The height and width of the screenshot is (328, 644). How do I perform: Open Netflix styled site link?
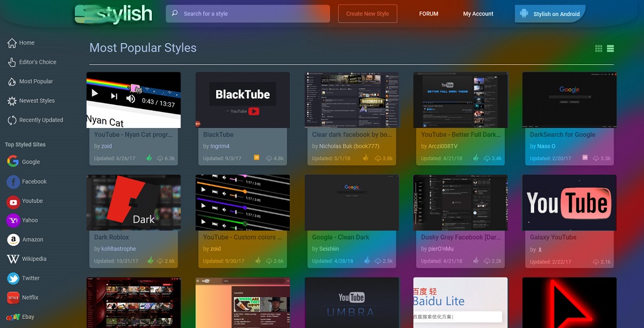30,297
